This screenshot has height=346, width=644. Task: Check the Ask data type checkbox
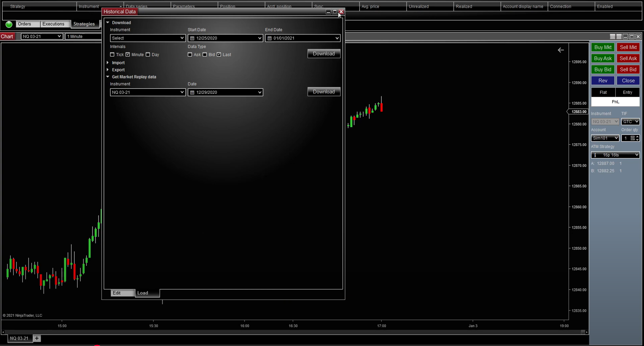point(190,54)
